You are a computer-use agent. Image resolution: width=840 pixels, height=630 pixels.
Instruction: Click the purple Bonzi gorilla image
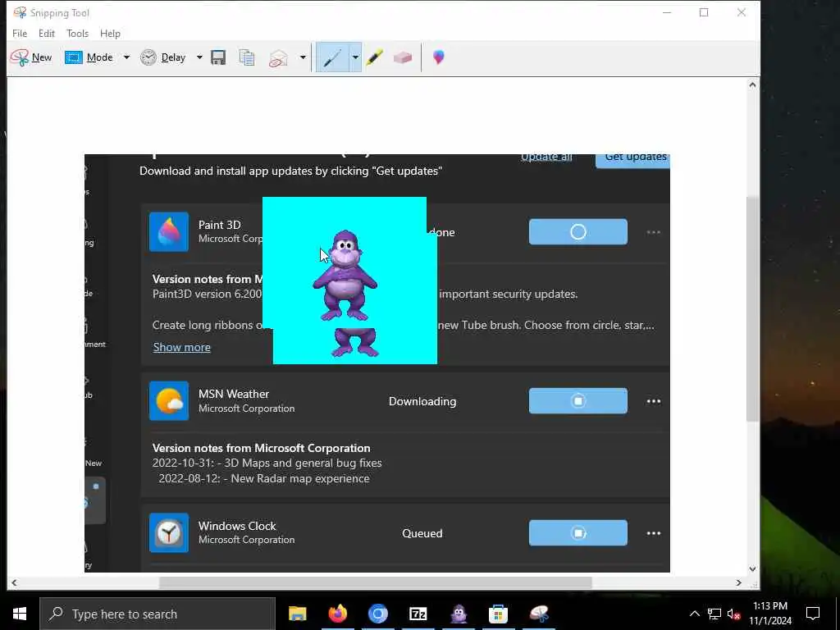[345, 276]
